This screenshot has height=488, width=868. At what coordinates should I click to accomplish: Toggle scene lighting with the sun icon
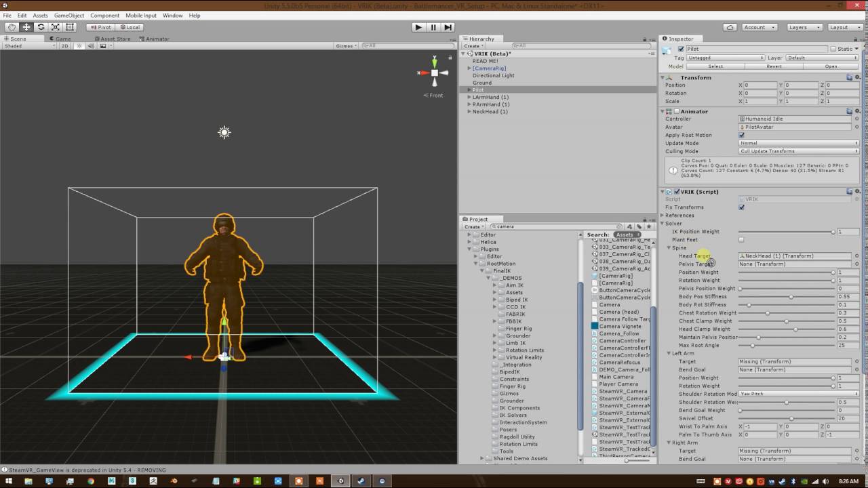click(80, 46)
